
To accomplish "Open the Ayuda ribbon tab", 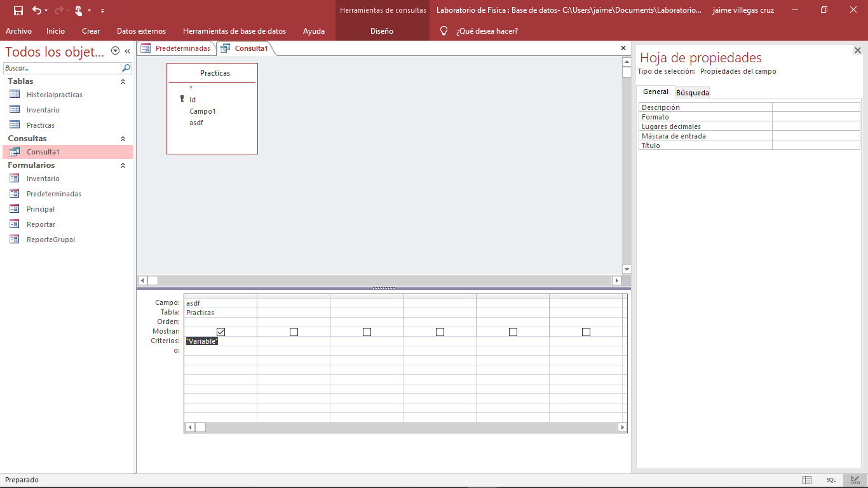I will (314, 31).
